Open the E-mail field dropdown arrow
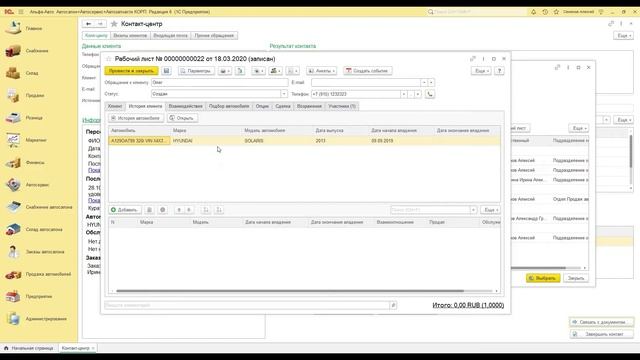This screenshot has height=360, width=640. [424, 82]
